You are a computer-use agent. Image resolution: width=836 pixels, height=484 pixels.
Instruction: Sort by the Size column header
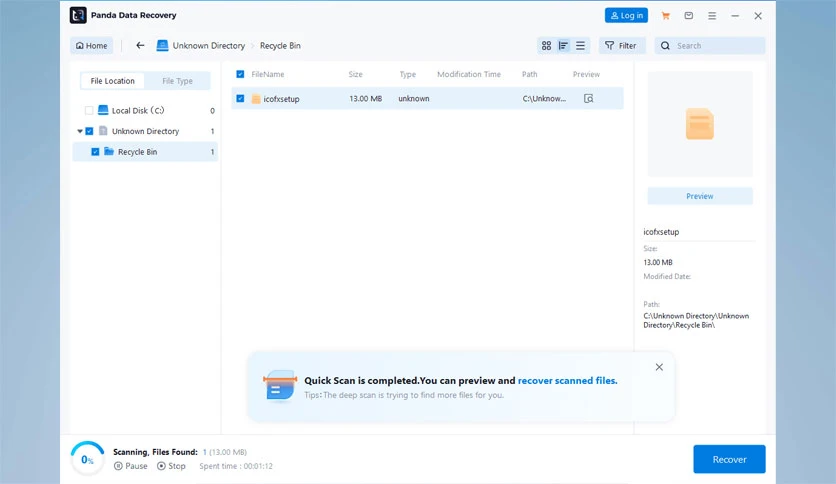pos(356,74)
